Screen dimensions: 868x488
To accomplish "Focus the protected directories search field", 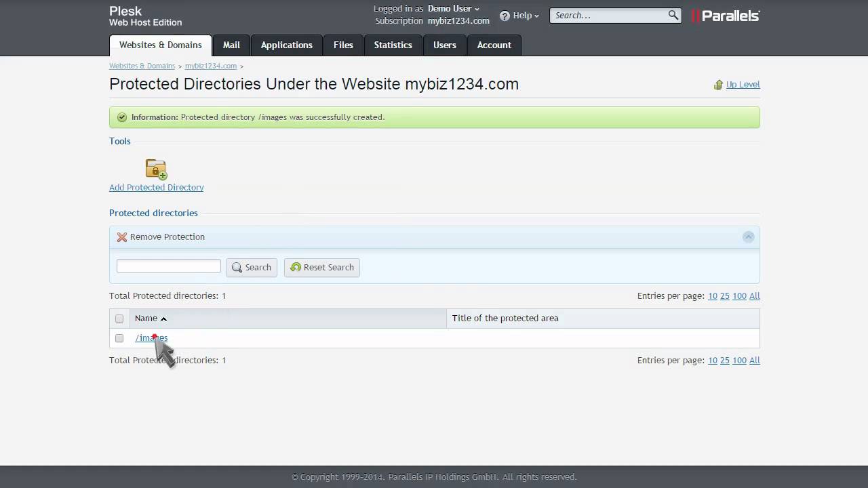I will 169,266.
